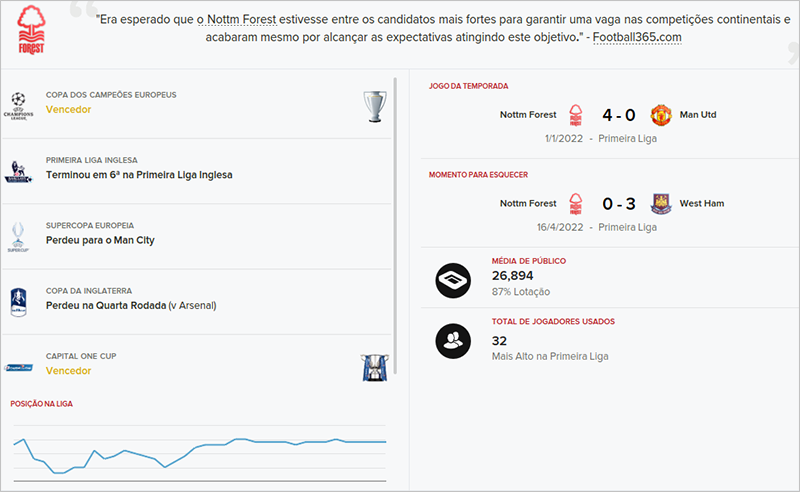The image size is (800, 492).
Task: Click the European Cup trophy icon
Action: 374,104
